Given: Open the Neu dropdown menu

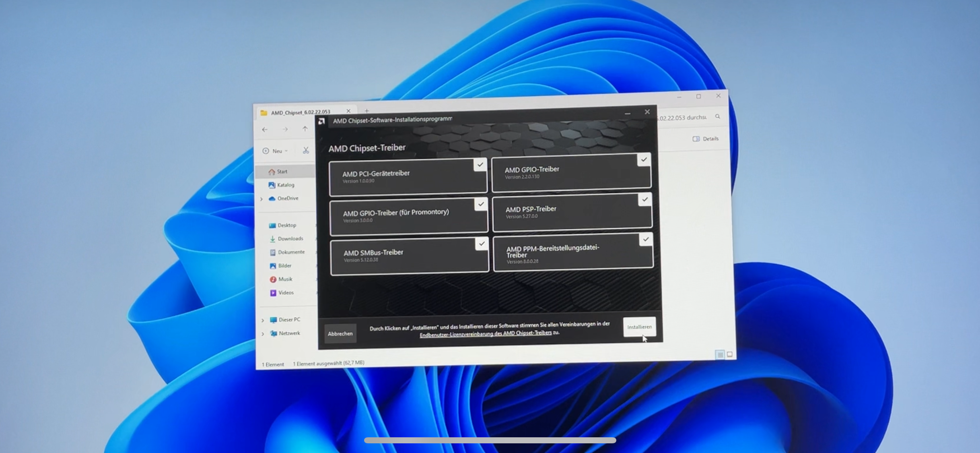Looking at the screenshot, I should tap(276, 151).
